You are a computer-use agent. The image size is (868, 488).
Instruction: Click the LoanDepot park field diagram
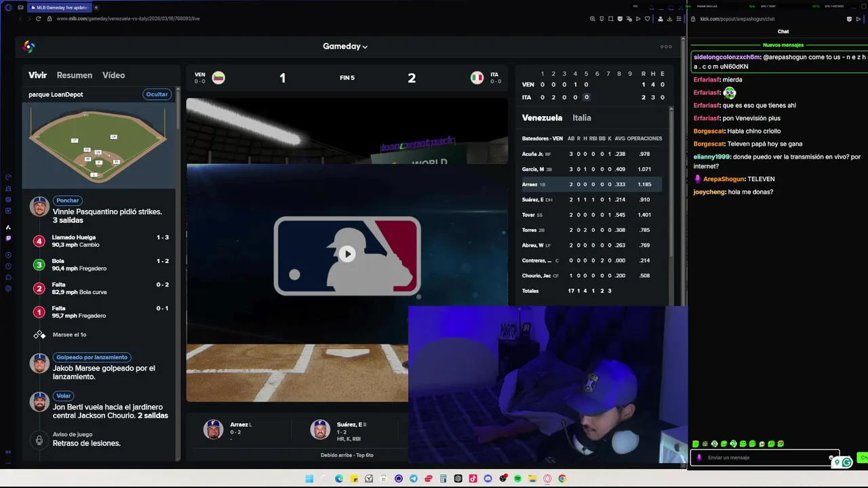(x=98, y=145)
